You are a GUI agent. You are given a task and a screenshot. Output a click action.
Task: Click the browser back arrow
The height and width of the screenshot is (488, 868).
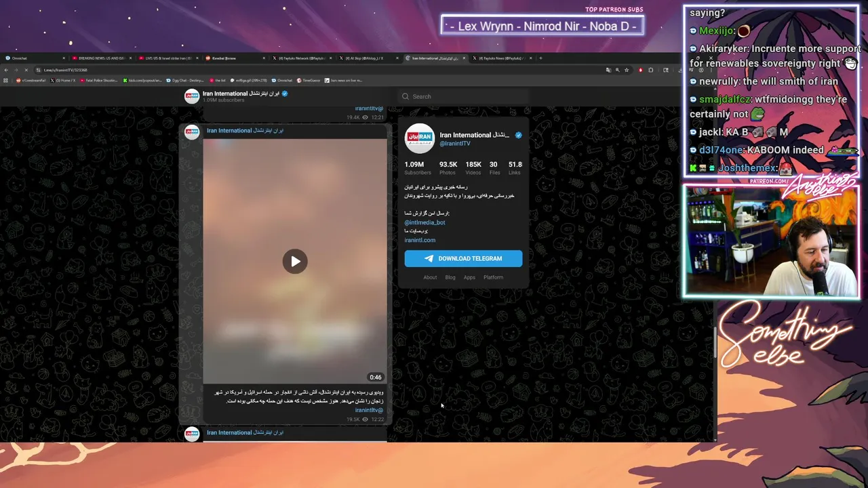point(6,70)
